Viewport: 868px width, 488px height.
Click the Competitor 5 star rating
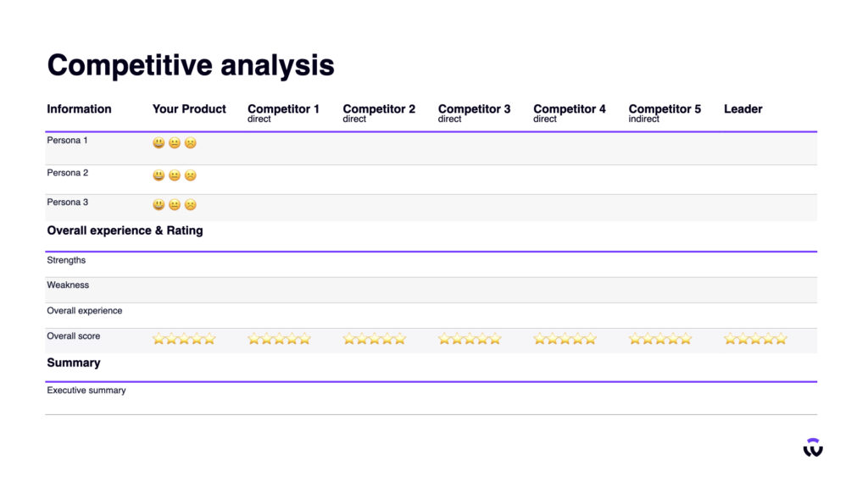pos(659,339)
